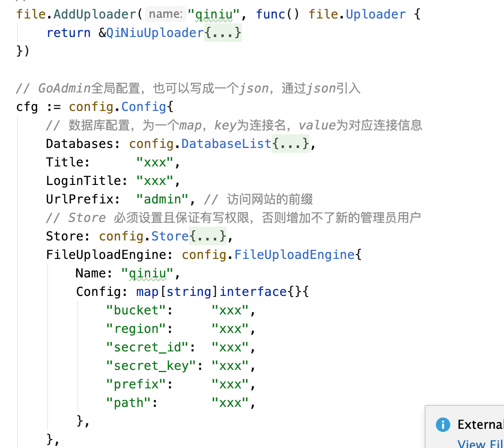Click the return keyword
Viewport: 504px width, 448px height.
click(68, 33)
